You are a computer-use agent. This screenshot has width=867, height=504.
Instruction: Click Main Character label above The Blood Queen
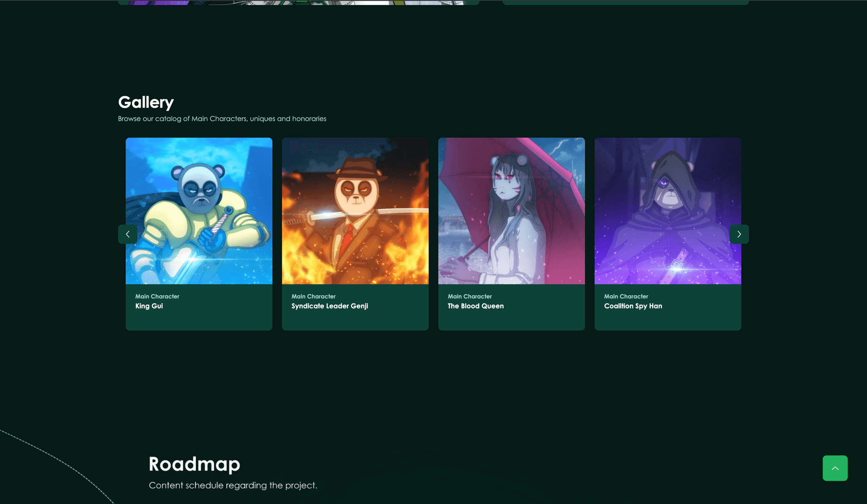click(x=469, y=296)
